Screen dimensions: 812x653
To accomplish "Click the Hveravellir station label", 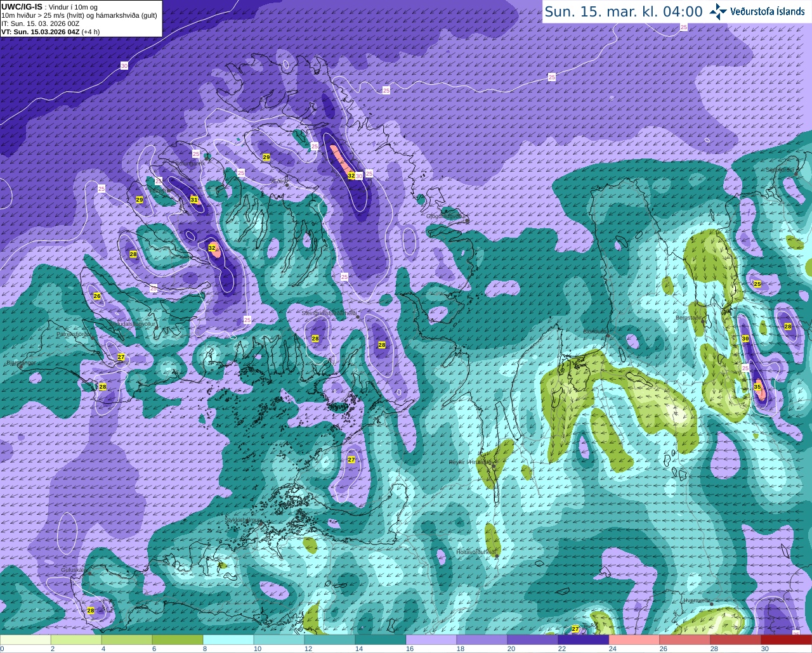I will coord(697,600).
